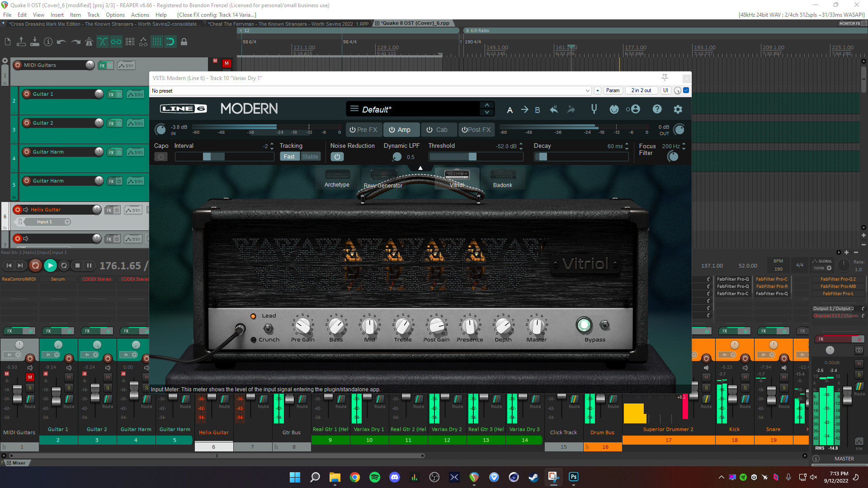Select the Rev Generator amp model
The image size is (868, 488).
coord(383,178)
